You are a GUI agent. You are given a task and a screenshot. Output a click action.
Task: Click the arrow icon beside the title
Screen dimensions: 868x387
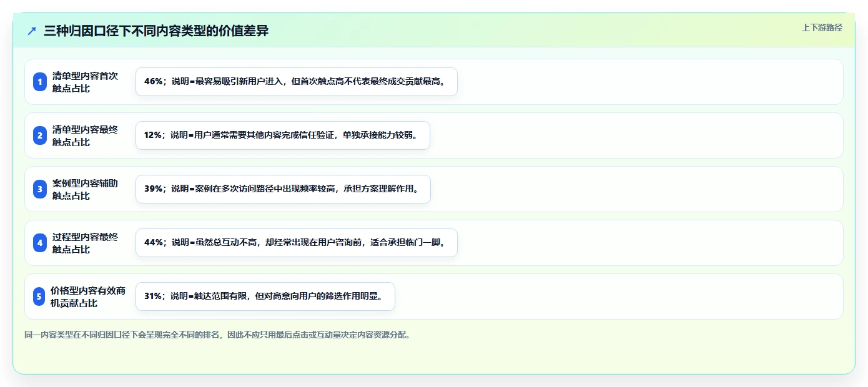32,31
